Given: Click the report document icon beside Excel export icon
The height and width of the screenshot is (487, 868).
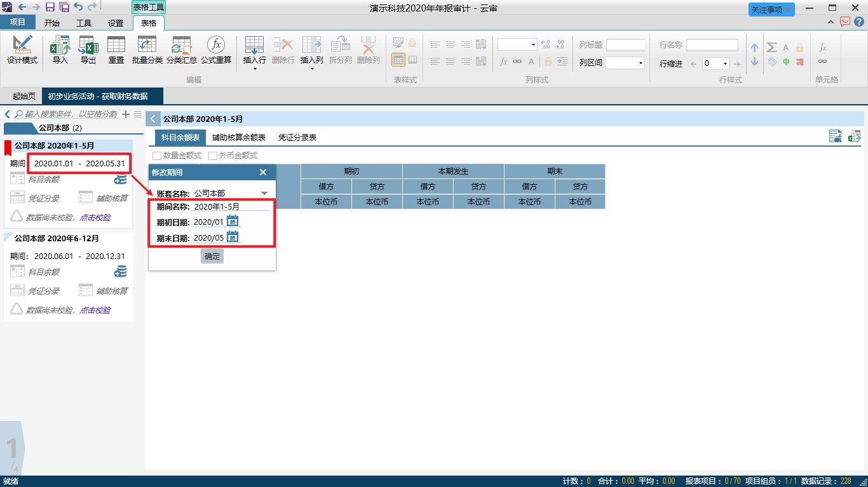Looking at the screenshot, I should pyautogui.click(x=836, y=136).
